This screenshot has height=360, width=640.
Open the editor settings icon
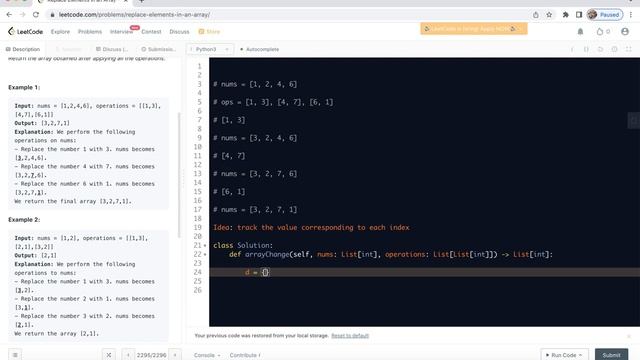pyautogui.click(x=614, y=49)
